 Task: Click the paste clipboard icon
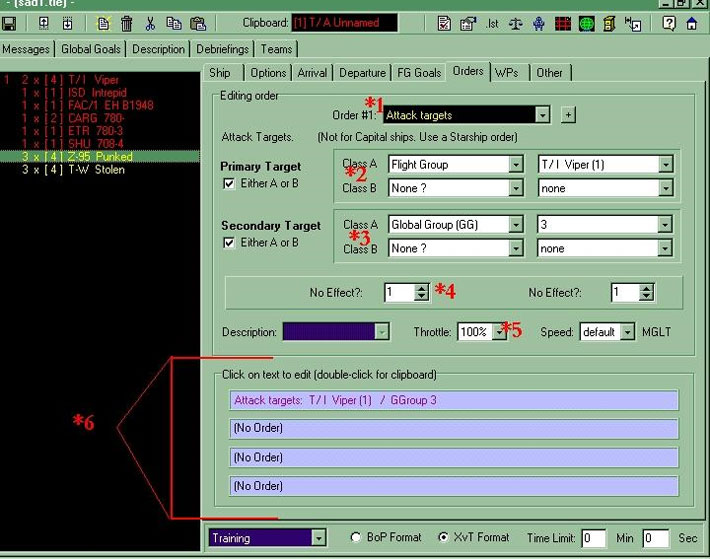click(198, 24)
